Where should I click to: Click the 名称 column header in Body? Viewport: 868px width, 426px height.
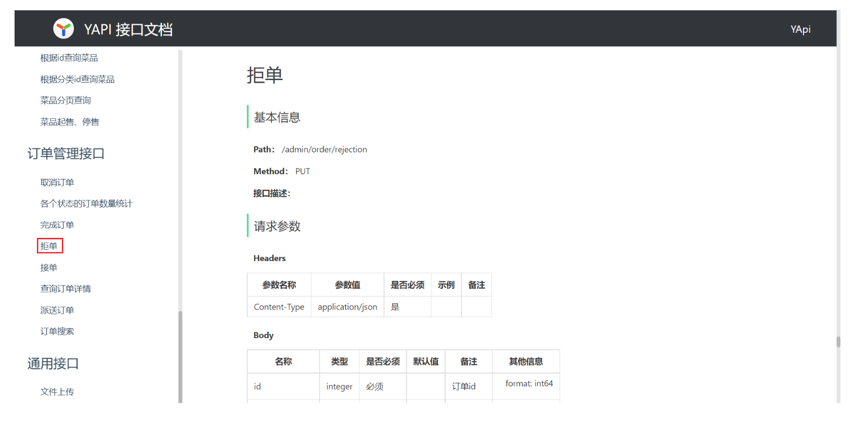pyautogui.click(x=283, y=362)
